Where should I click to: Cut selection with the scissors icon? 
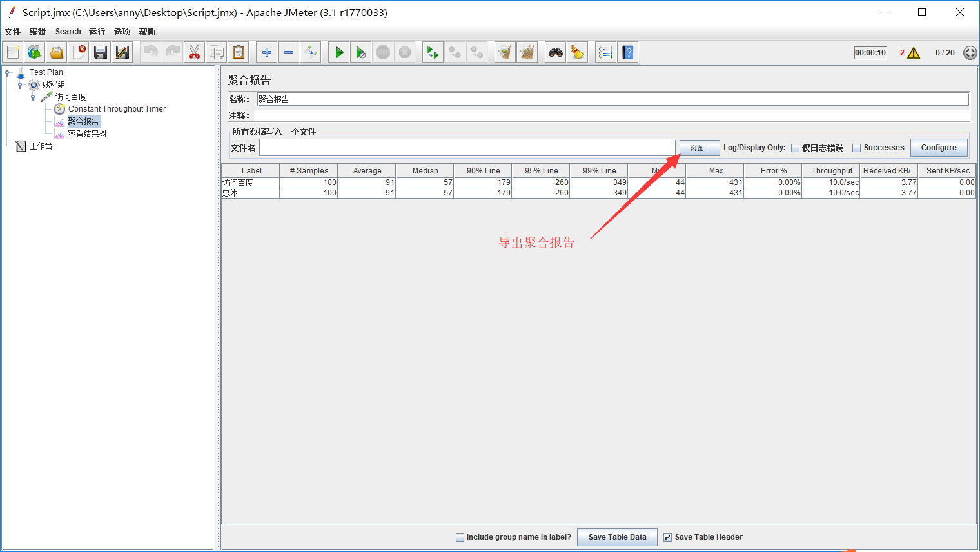click(194, 52)
